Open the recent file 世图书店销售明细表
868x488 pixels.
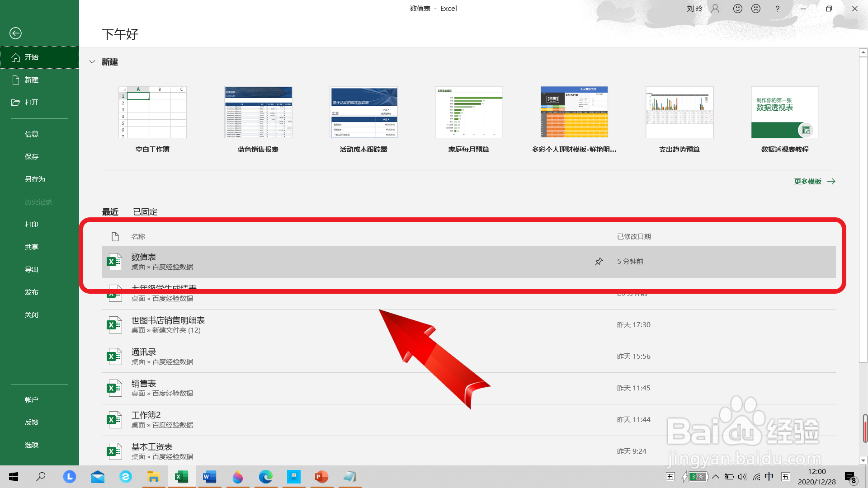468,325
